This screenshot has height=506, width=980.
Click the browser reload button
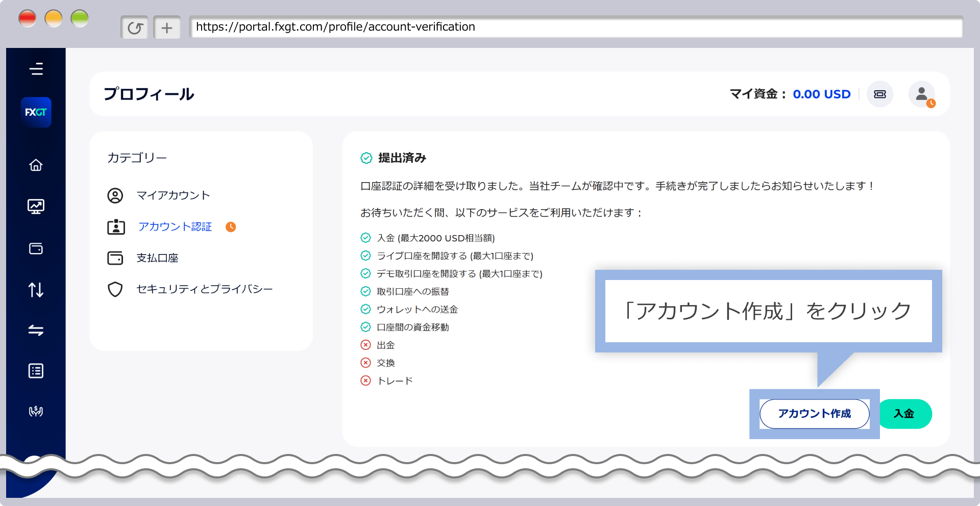tap(134, 27)
